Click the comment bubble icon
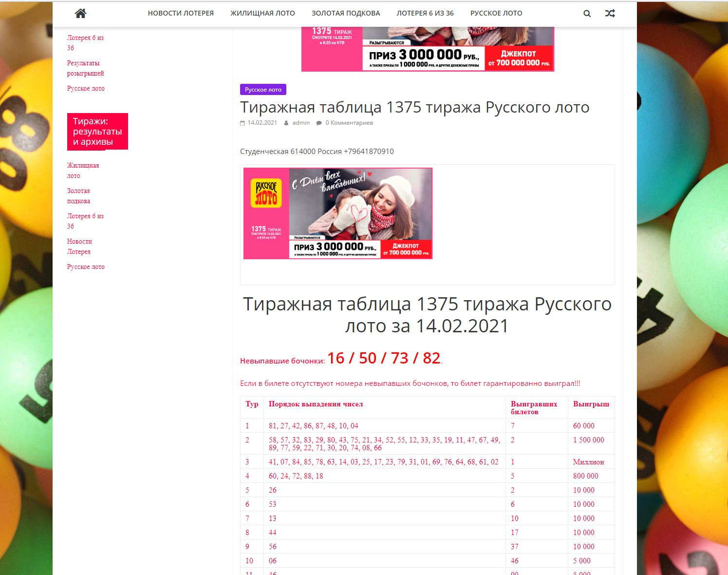This screenshot has width=728, height=575. pos(319,123)
